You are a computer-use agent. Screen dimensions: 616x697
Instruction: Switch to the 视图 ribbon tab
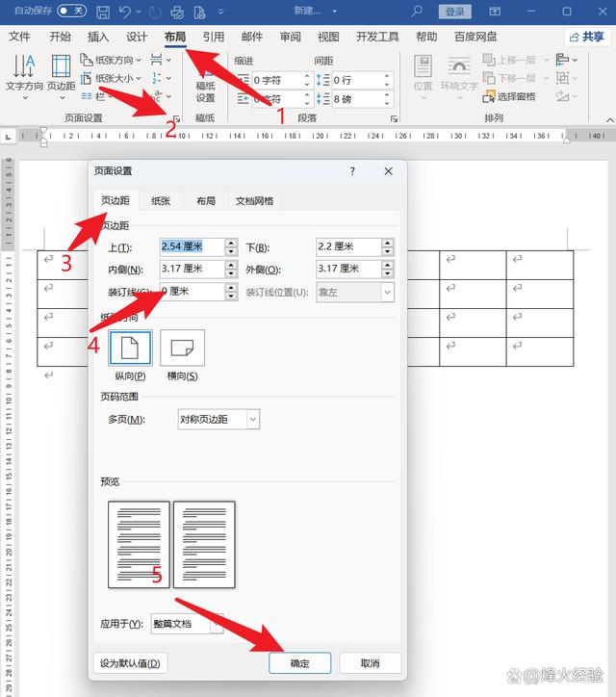(x=328, y=37)
